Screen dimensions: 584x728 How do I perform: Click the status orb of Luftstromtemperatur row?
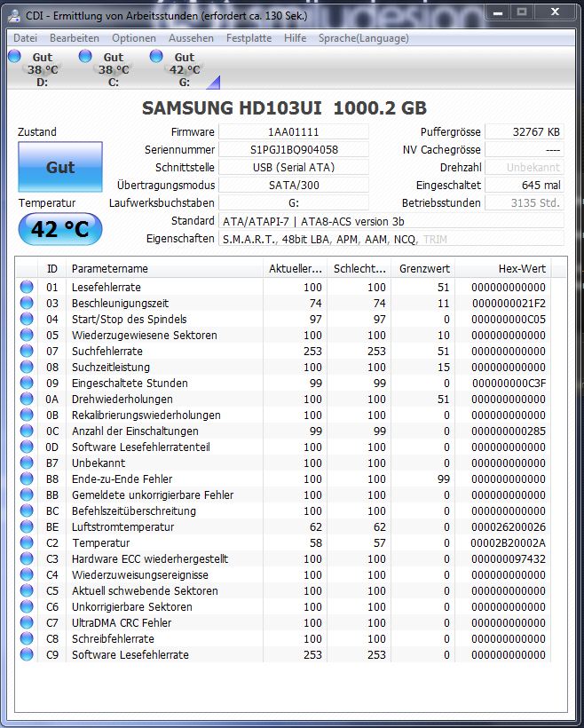click(27, 526)
